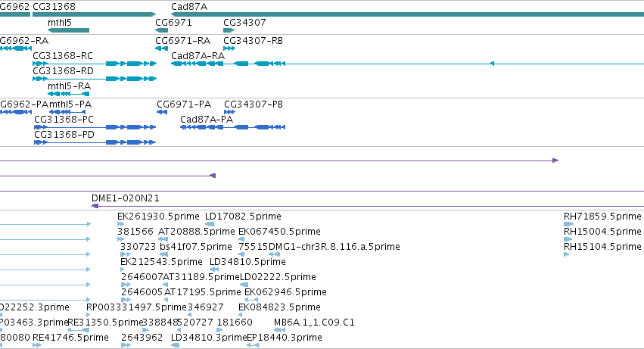Click feature labeled 75515
This screenshot has width=644, height=349.
(x=254, y=247)
